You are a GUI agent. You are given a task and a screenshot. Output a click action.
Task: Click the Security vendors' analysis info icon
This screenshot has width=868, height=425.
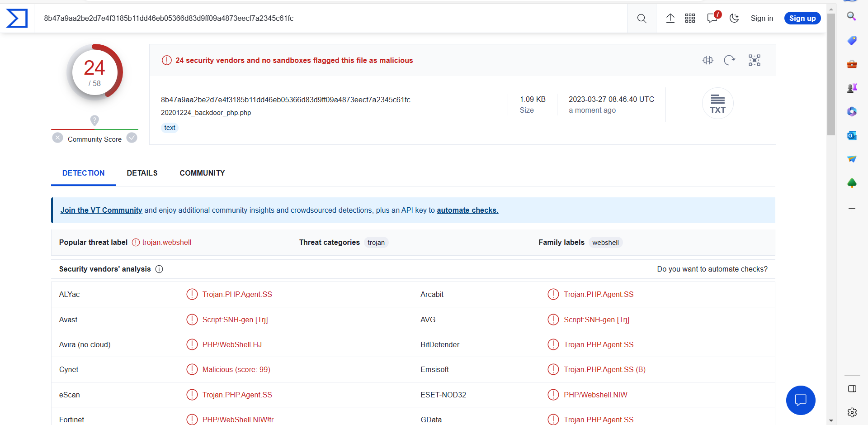pyautogui.click(x=159, y=269)
